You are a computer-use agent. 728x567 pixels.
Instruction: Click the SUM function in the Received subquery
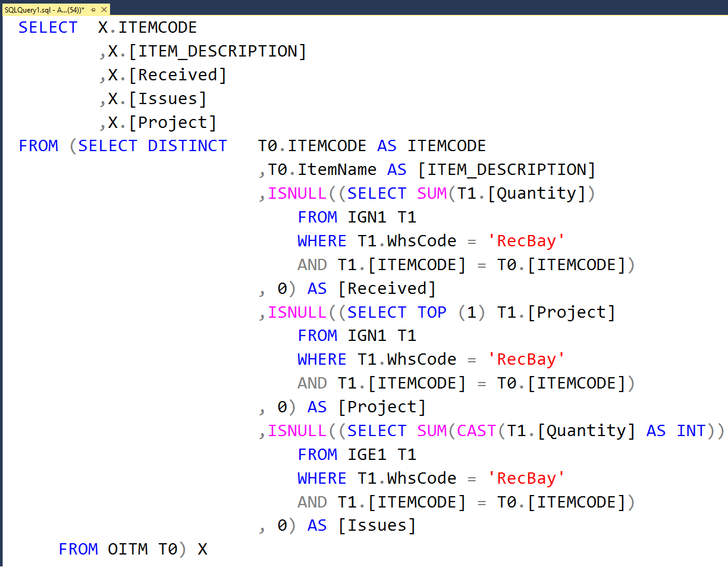pos(432,193)
